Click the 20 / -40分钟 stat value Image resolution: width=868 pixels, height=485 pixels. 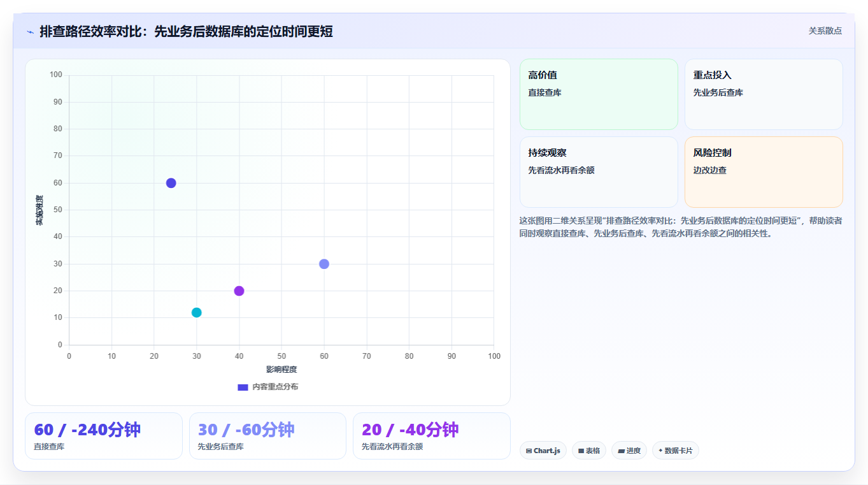tap(410, 430)
